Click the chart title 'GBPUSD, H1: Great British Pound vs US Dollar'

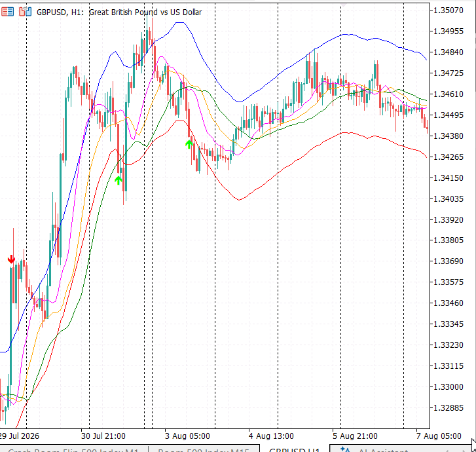pos(119,12)
